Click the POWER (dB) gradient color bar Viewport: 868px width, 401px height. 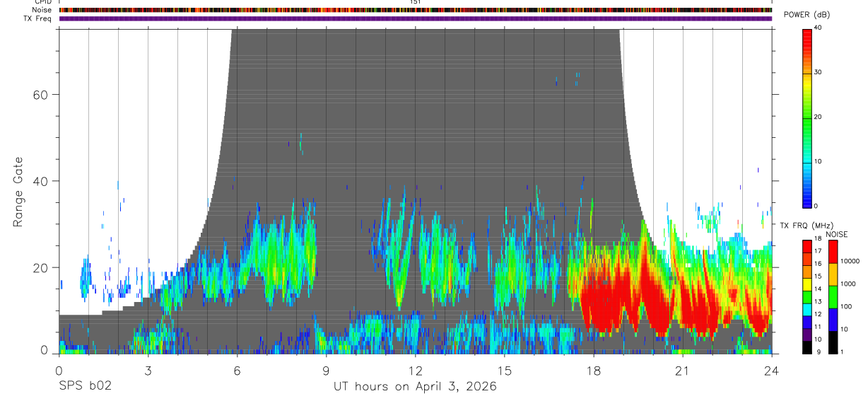click(807, 117)
